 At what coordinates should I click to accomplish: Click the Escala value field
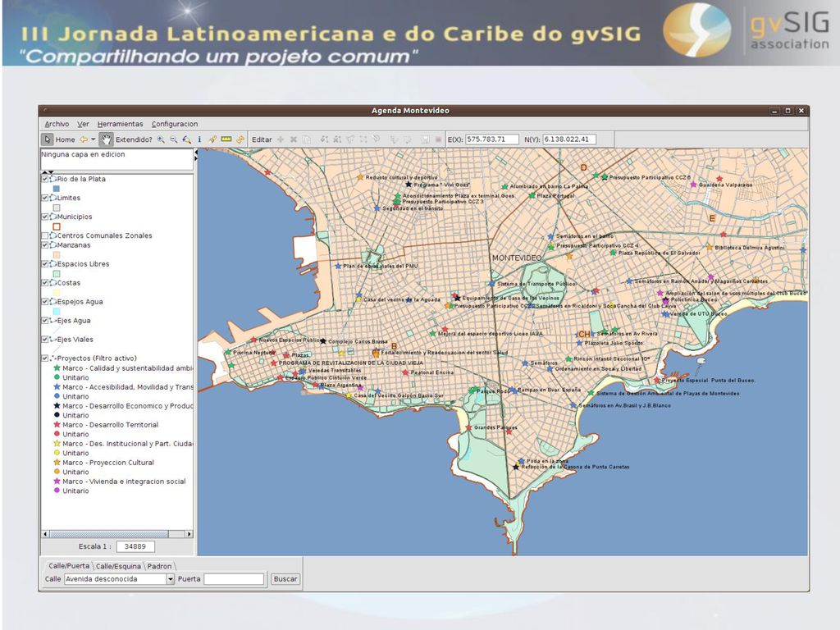tap(135, 546)
